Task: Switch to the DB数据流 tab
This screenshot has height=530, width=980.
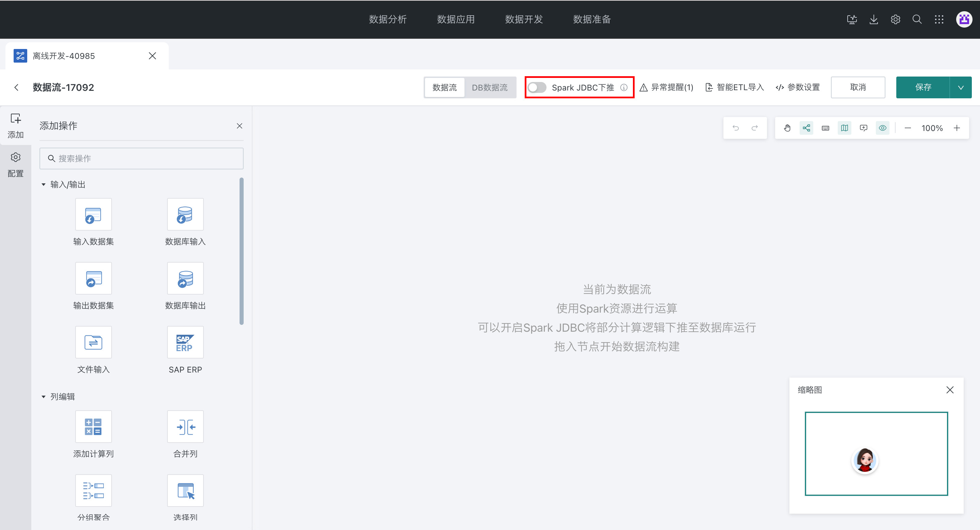Action: pyautogui.click(x=490, y=87)
